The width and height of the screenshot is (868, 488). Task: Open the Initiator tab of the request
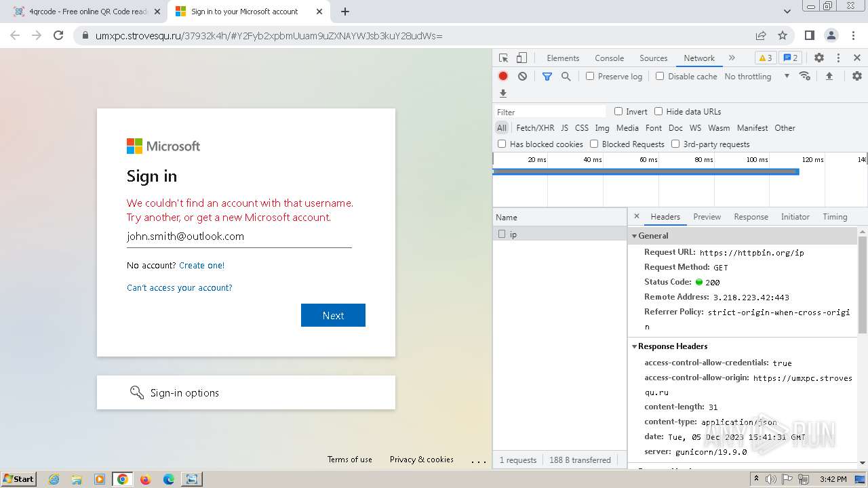(795, 217)
